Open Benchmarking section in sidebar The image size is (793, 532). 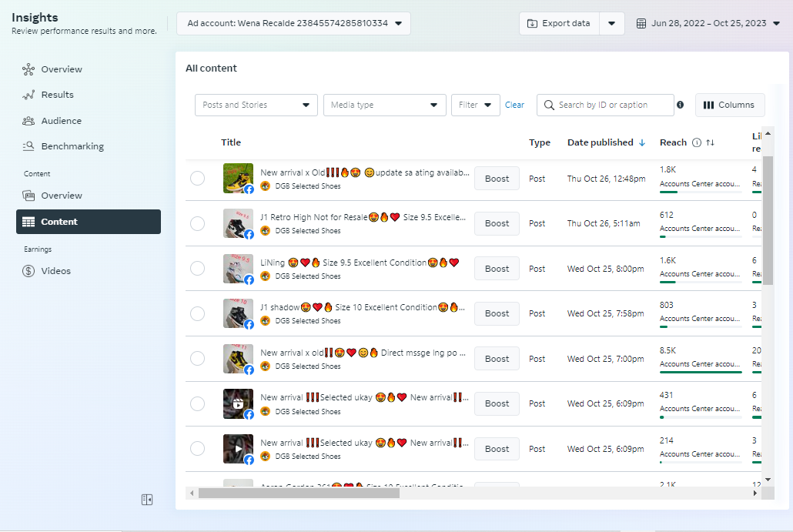click(x=72, y=146)
